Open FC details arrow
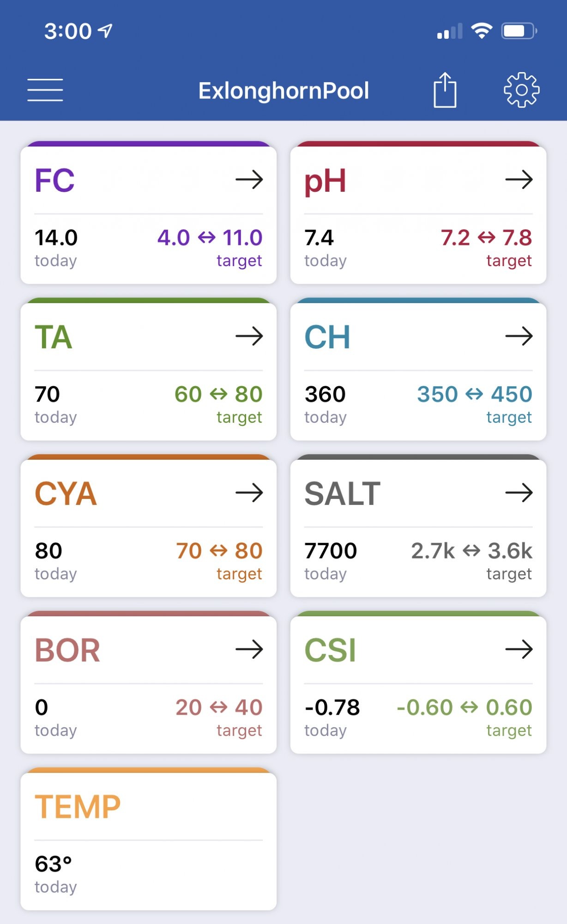The height and width of the screenshot is (924, 567). [249, 179]
